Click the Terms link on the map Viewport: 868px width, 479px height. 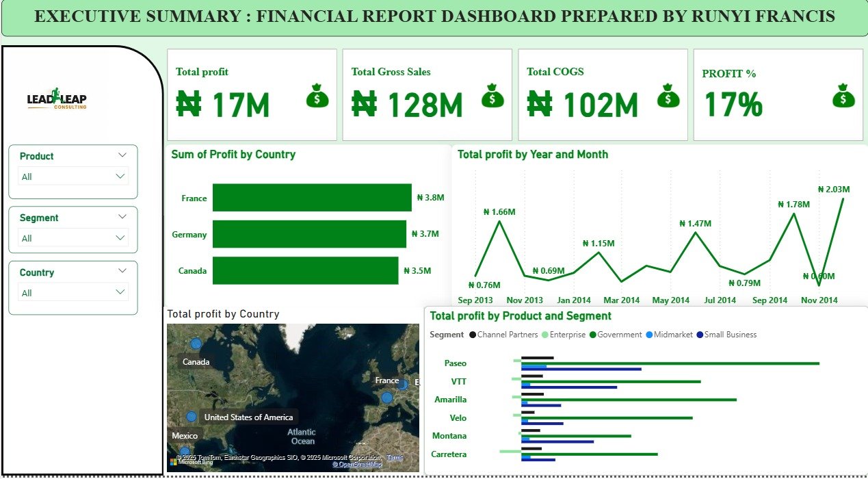(x=395, y=457)
